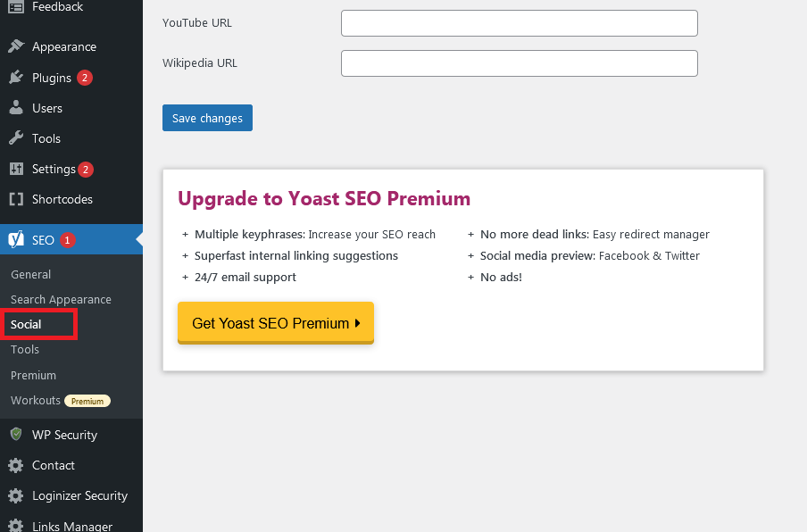The height and width of the screenshot is (532, 807).
Task: Click the Plugins plug icon
Action: [x=16, y=78]
